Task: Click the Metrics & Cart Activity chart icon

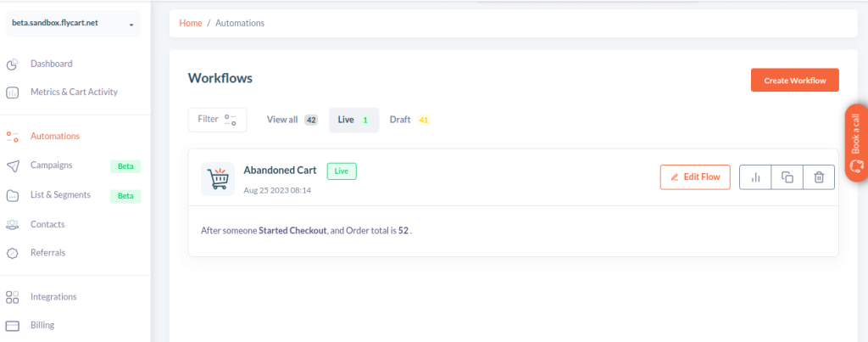Action: [x=12, y=93]
